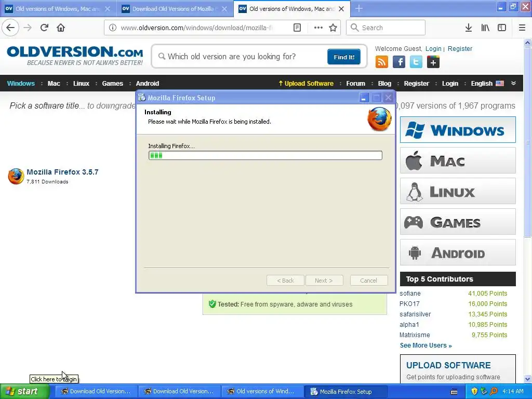Screen dimensions: 532x399
Task: Click the Login link near Welcome Guest
Action: click(x=433, y=48)
